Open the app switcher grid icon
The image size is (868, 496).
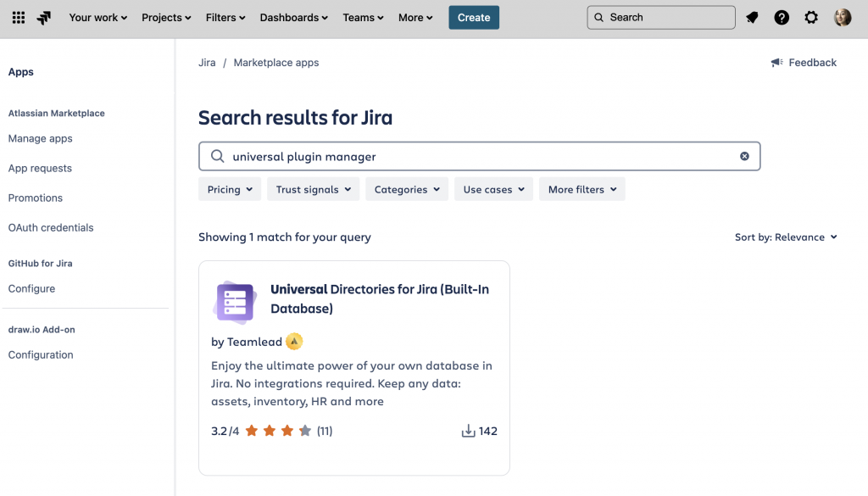19,18
